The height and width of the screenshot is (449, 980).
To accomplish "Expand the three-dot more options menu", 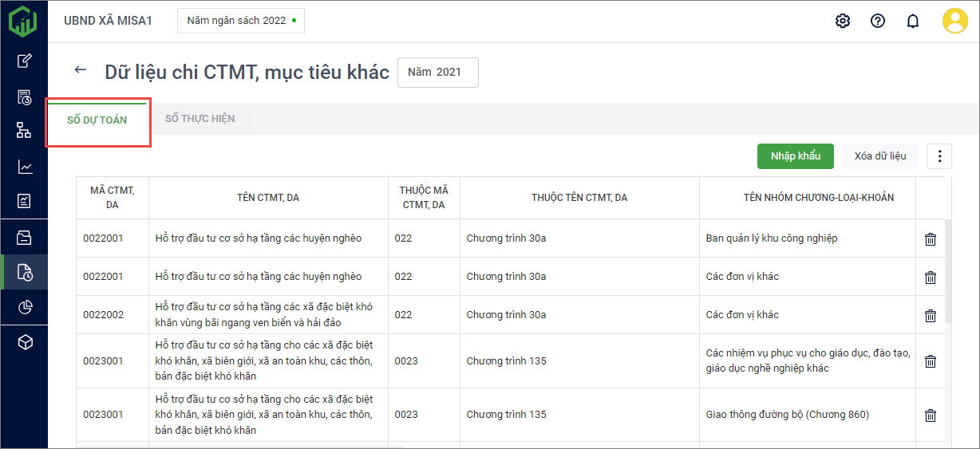I will 939,156.
